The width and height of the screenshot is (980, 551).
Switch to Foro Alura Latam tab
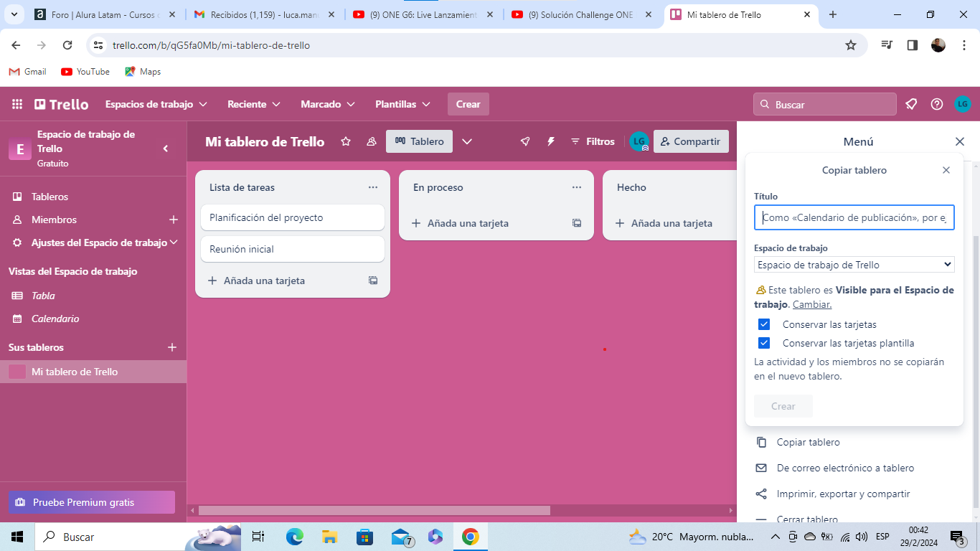[x=106, y=14]
